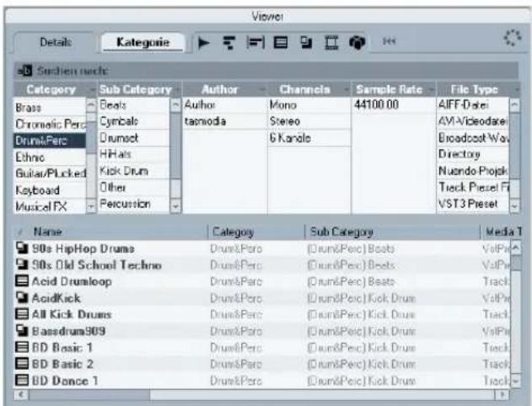This screenshot has height=406, width=532.
Task: Select Guitar/Plucked in the Category list
Action: [x=50, y=174]
